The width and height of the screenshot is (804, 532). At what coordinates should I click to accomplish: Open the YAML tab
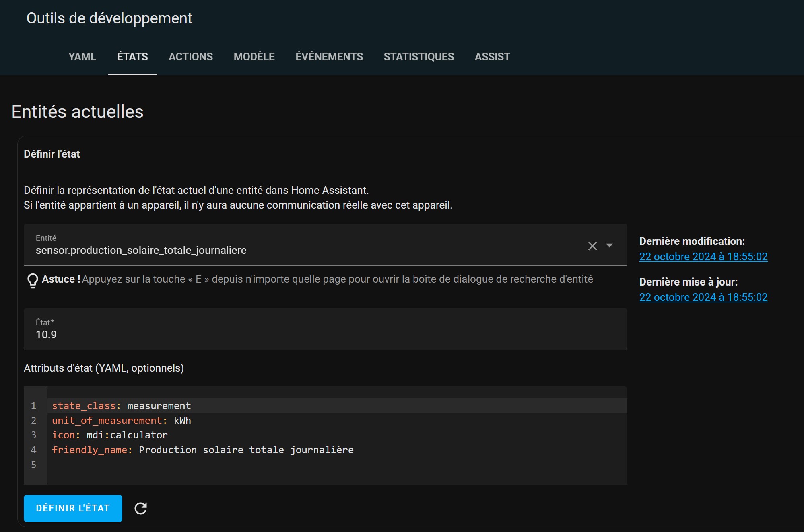pos(82,57)
